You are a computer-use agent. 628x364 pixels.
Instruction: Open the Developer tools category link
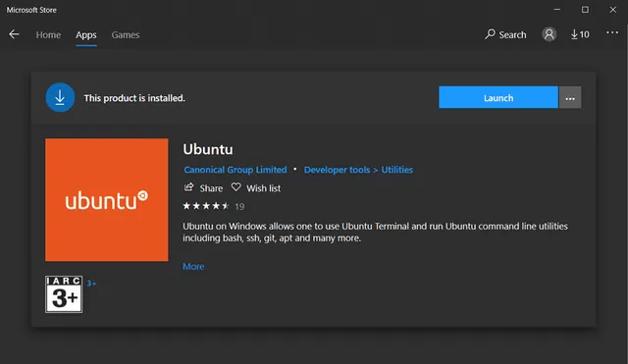tap(337, 170)
